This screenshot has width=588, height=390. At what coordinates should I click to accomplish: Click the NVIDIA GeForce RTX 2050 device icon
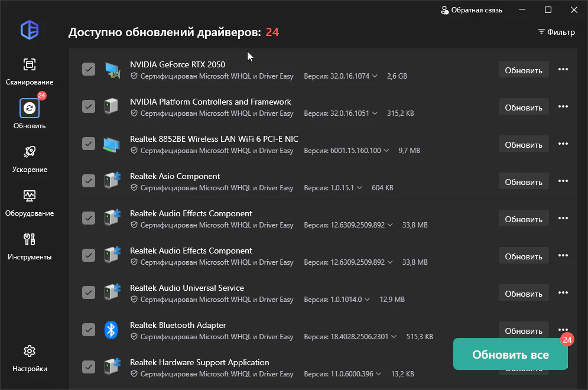(112, 70)
